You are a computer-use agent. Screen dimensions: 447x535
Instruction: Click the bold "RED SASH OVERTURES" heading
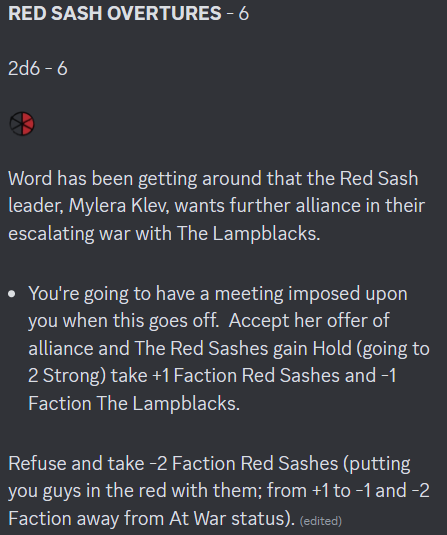pos(115,13)
